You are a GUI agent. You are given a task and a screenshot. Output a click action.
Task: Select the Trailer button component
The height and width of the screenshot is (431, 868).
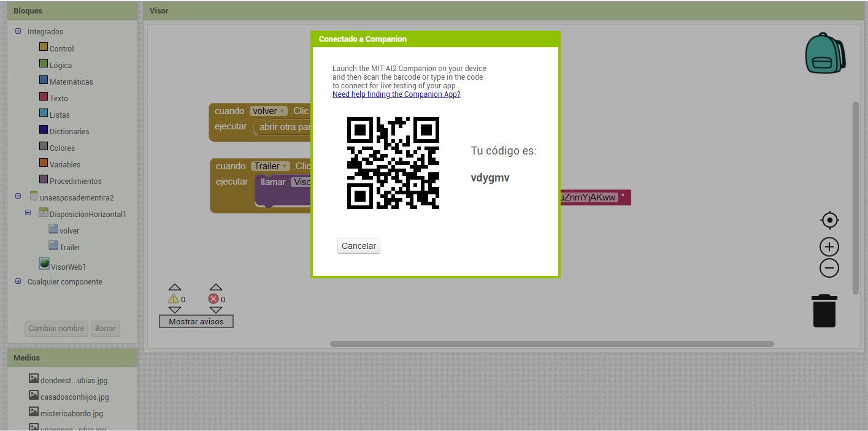(70, 247)
